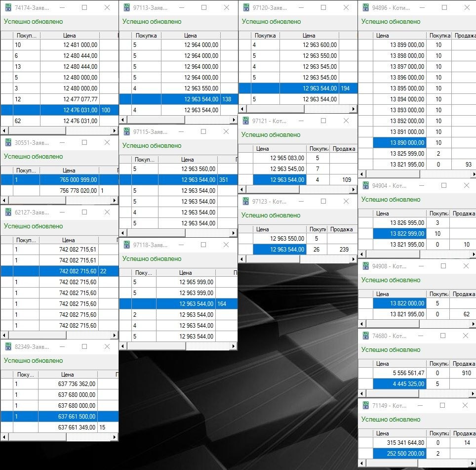Click the UZEX icon of the 30551 window
The width and height of the screenshot is (476, 470).
click(x=8, y=142)
